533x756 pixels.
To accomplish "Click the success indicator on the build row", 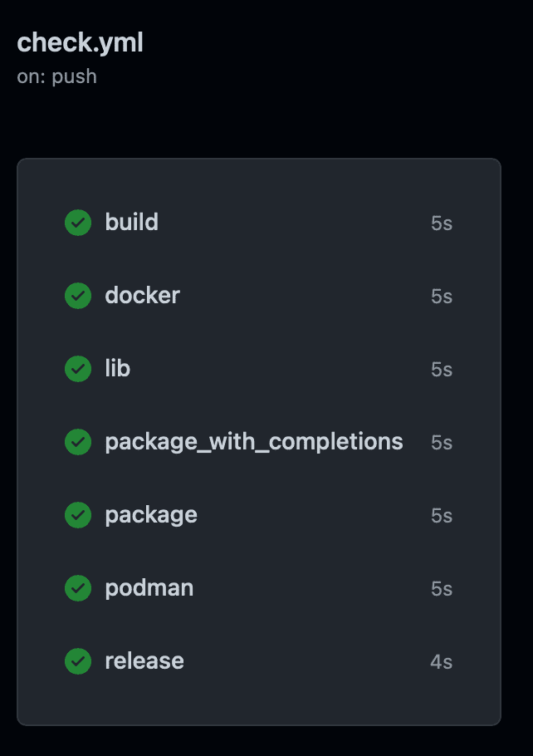I will (77, 222).
